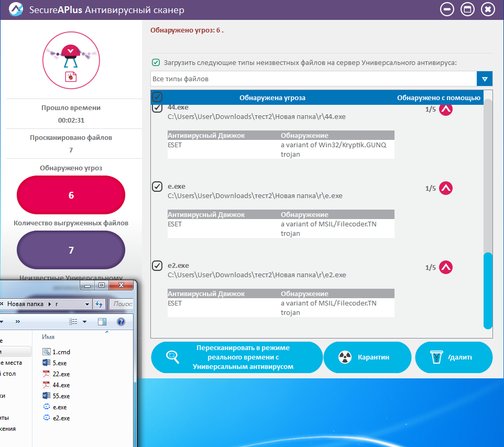Minimize the Explorer window

click(x=87, y=285)
